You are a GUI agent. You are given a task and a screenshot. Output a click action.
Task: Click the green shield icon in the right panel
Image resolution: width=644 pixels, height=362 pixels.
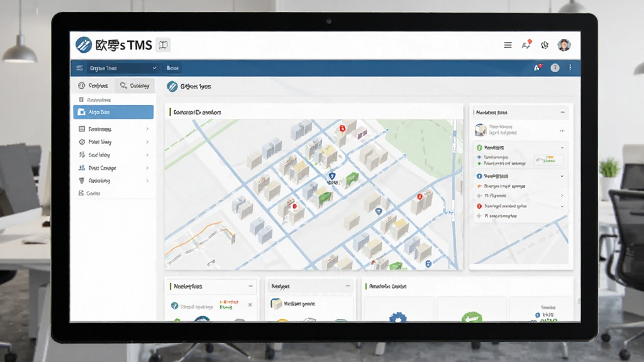479,148
